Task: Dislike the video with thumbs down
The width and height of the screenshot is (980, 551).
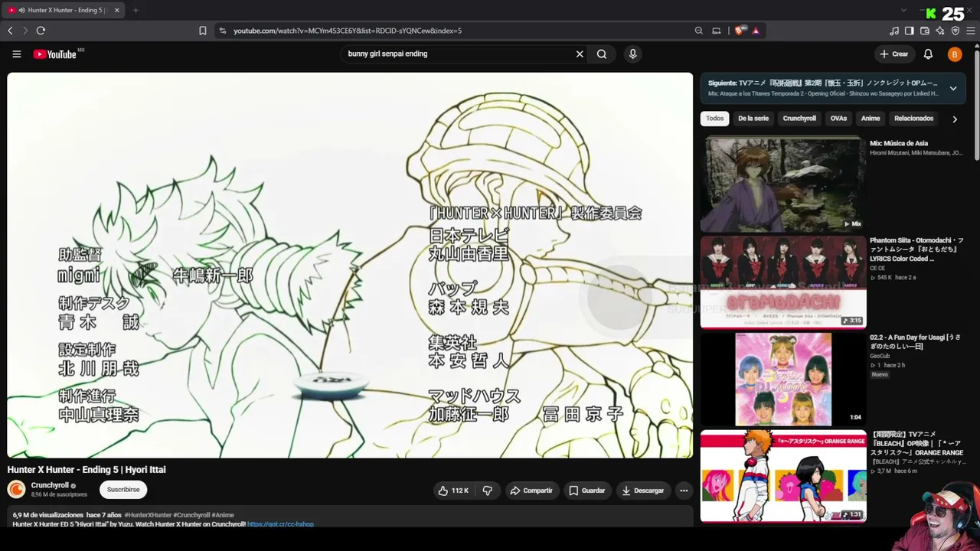Action: (487, 491)
